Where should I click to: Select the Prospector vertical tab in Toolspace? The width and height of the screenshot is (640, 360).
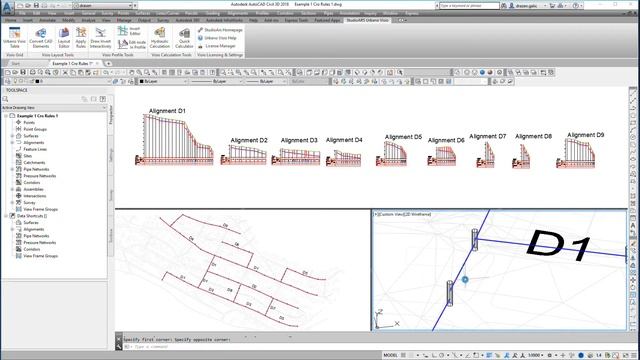click(111, 115)
